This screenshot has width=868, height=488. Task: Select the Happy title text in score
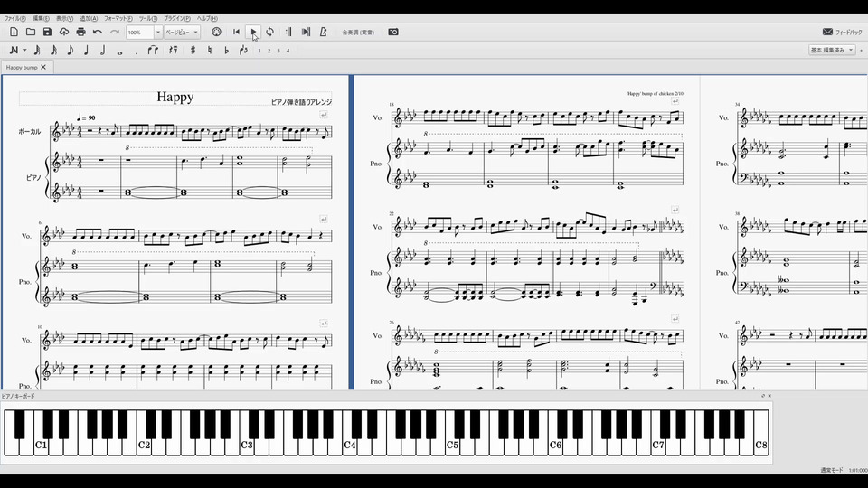pos(175,97)
